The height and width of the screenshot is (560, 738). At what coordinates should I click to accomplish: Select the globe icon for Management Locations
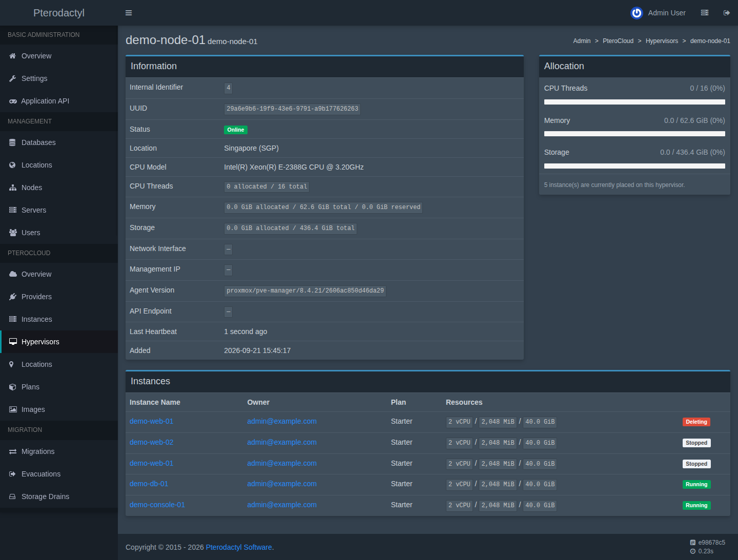[x=13, y=165]
